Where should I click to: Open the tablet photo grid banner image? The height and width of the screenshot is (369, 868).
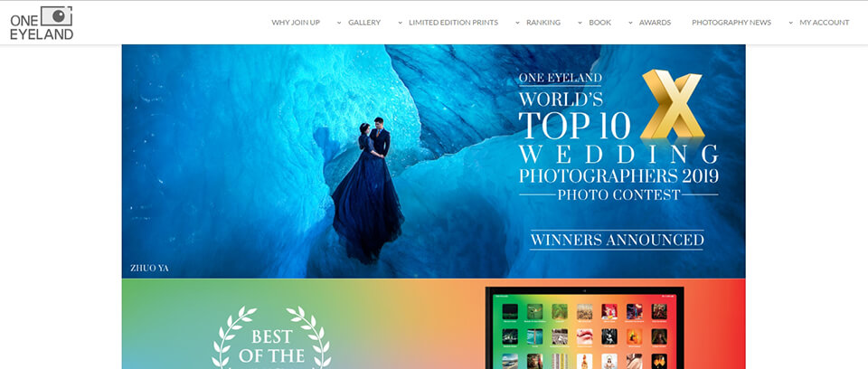(x=585, y=328)
